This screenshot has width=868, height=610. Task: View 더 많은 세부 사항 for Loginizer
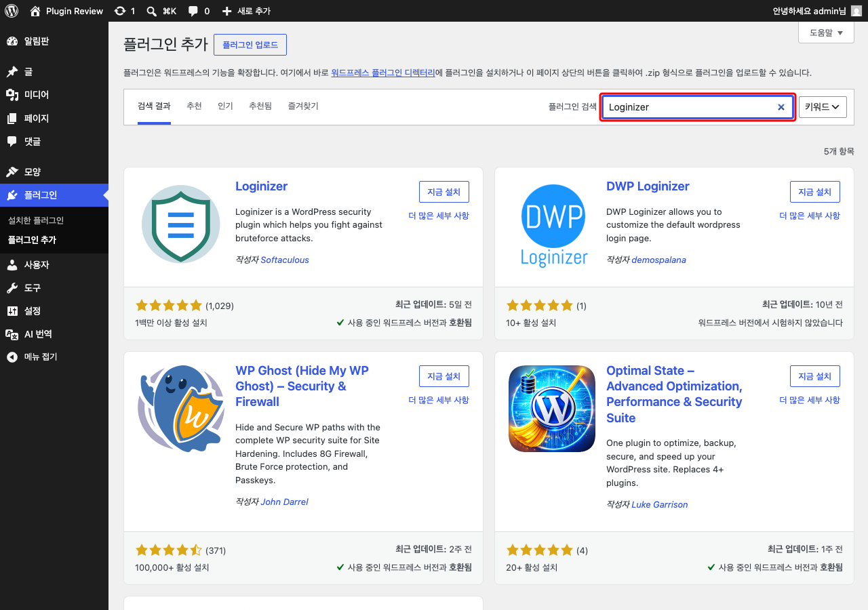439,216
